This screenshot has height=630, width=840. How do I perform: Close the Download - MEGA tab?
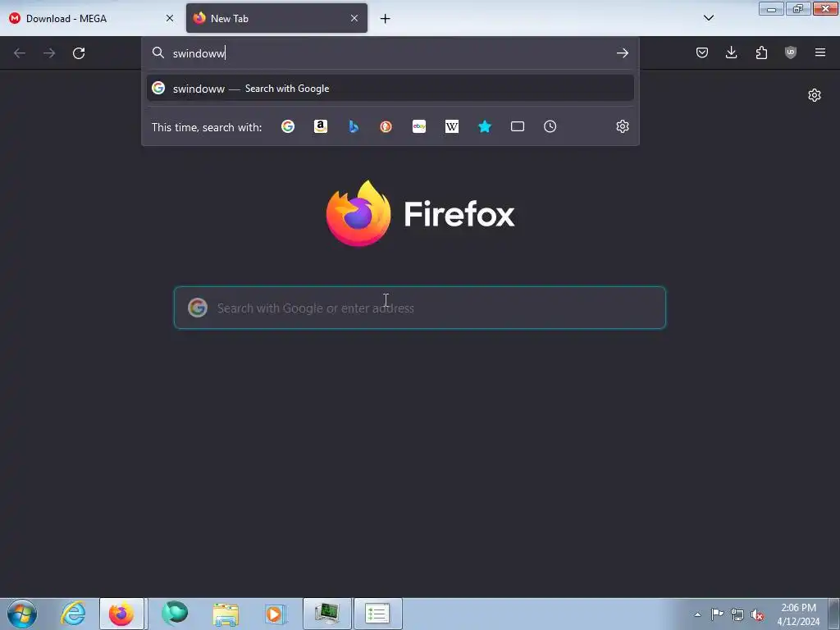click(x=169, y=18)
